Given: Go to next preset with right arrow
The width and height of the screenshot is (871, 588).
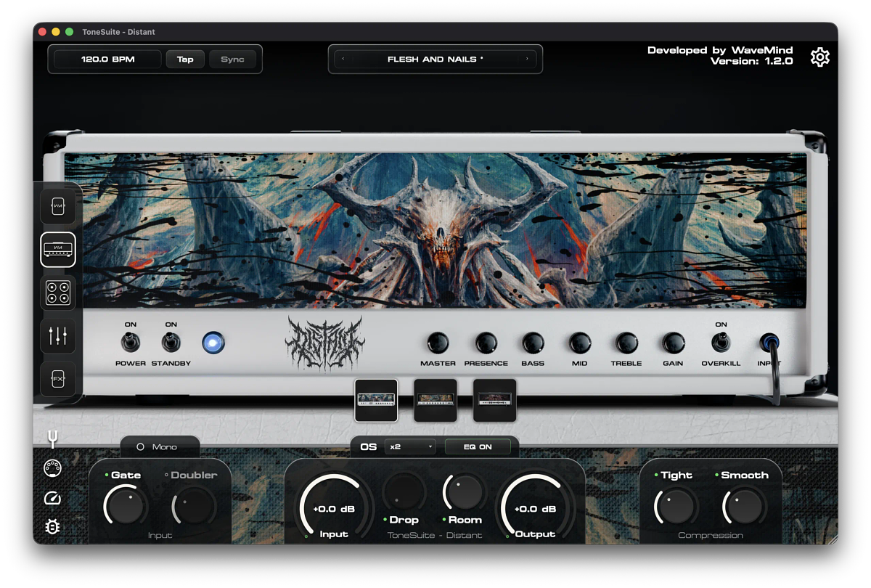Looking at the screenshot, I should (528, 60).
